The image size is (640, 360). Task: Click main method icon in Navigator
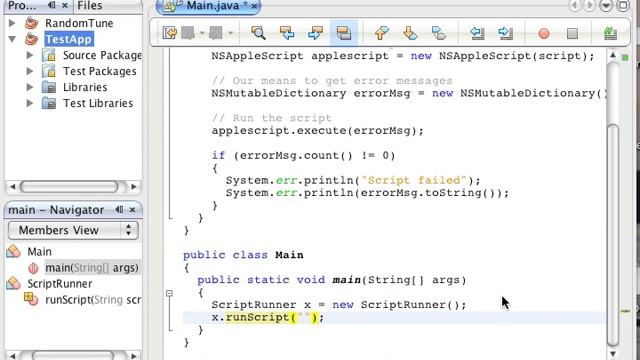click(x=33, y=268)
